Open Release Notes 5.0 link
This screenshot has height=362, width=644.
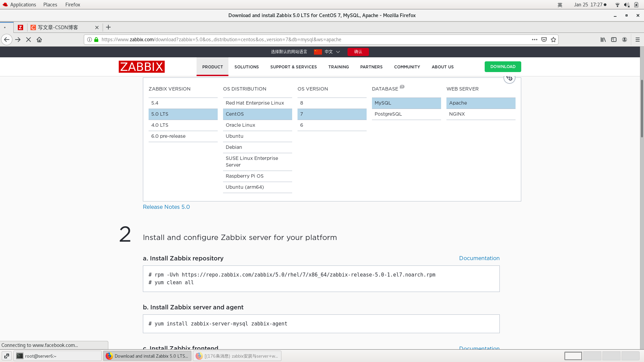click(166, 207)
